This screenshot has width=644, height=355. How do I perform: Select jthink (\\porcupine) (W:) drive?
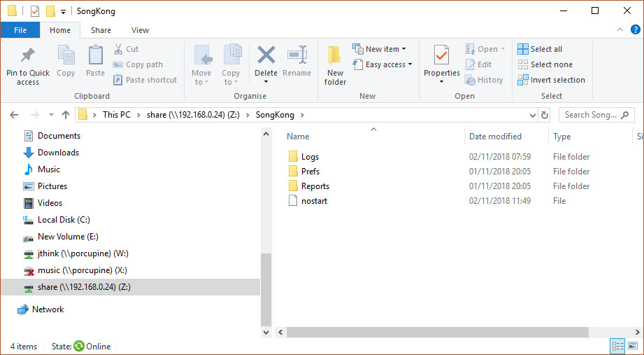tap(76, 253)
